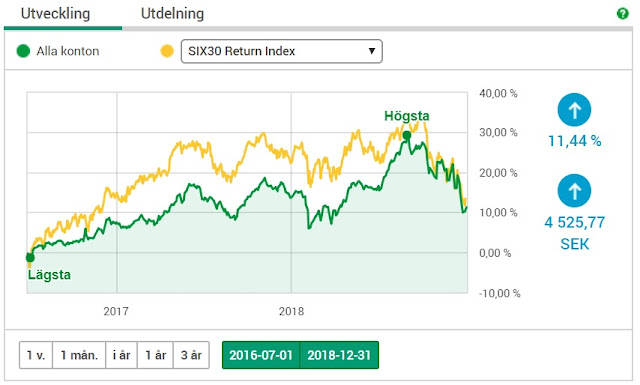Select the 1 mån. time range

point(79,355)
